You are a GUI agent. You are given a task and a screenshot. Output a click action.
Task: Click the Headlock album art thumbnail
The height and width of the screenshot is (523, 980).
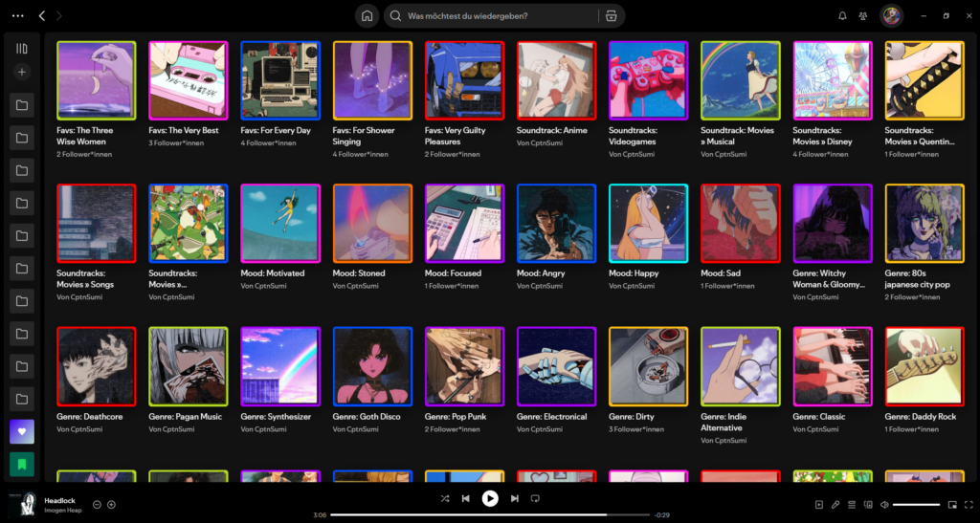tap(24, 504)
